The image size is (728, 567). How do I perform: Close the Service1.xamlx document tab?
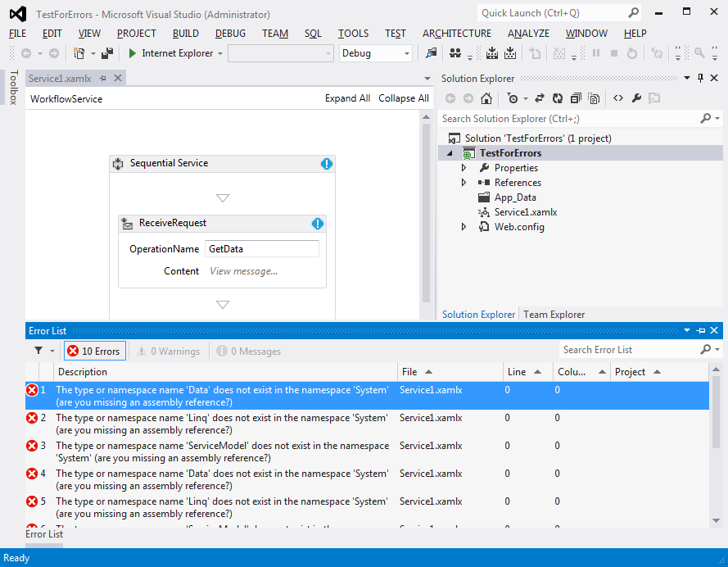tap(118, 78)
